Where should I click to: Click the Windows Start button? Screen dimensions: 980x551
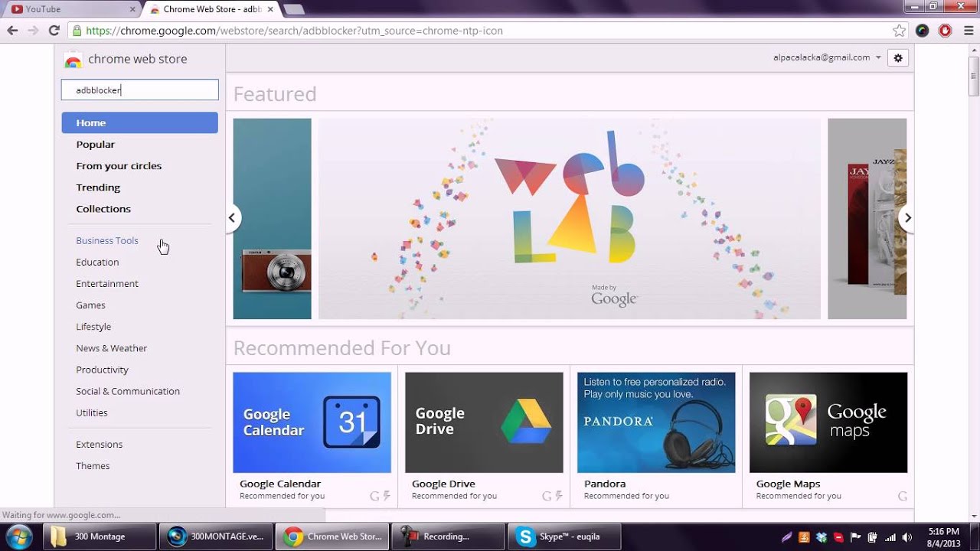[x=19, y=536]
